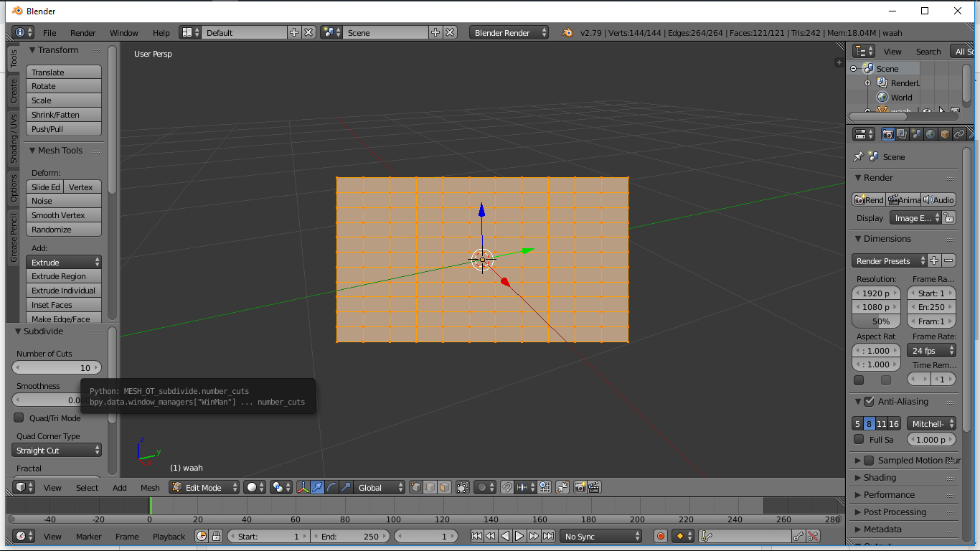
Task: Jump to first frame in timeline
Action: click(476, 536)
